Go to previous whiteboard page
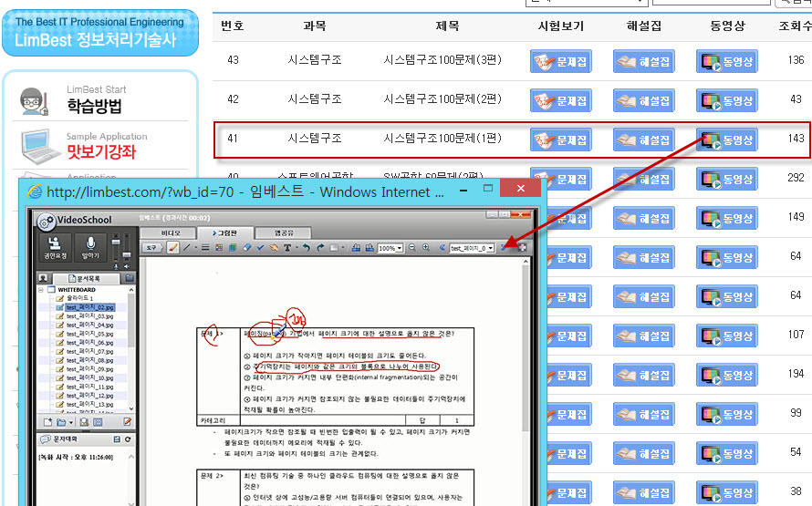Image resolution: width=812 pixels, height=506 pixels. 442,248
